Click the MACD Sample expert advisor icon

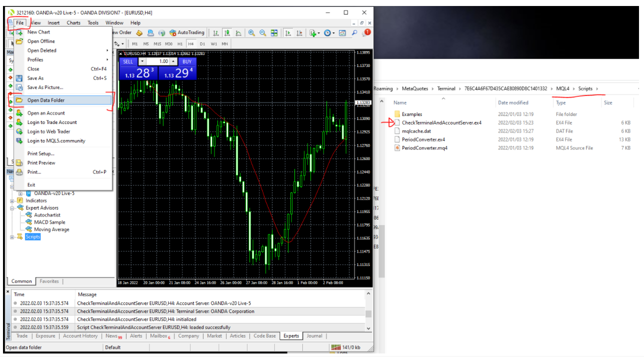[29, 222]
